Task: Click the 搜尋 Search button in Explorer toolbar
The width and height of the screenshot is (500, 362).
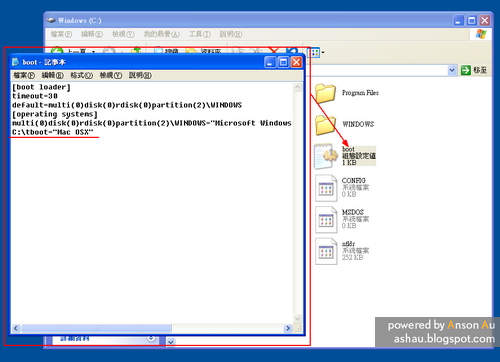Action: coord(167,51)
